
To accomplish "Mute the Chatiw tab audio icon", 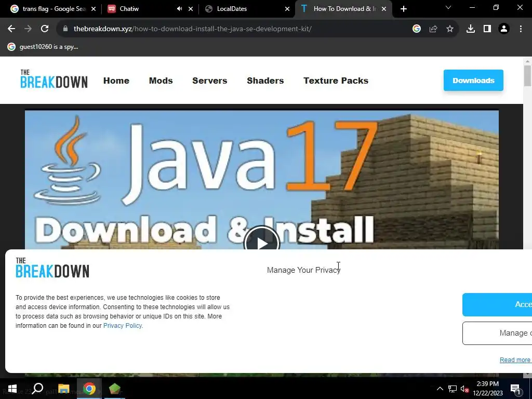I will tap(179, 9).
